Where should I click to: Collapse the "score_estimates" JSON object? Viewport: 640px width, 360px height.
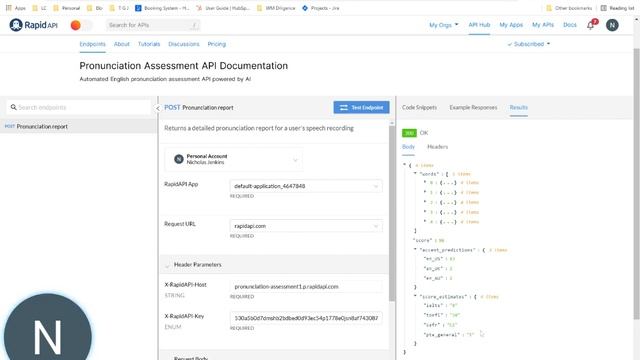click(x=415, y=296)
